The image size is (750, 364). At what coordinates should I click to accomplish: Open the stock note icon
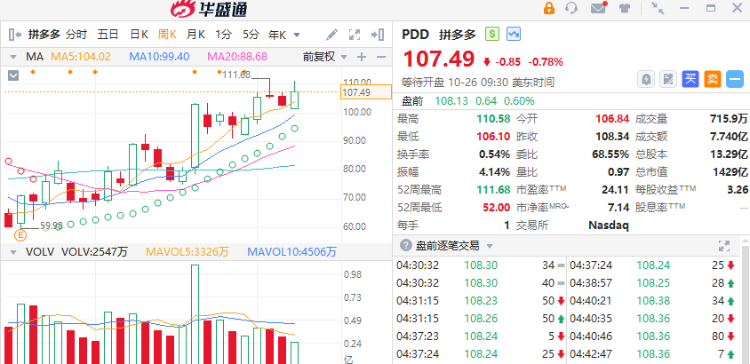click(668, 79)
